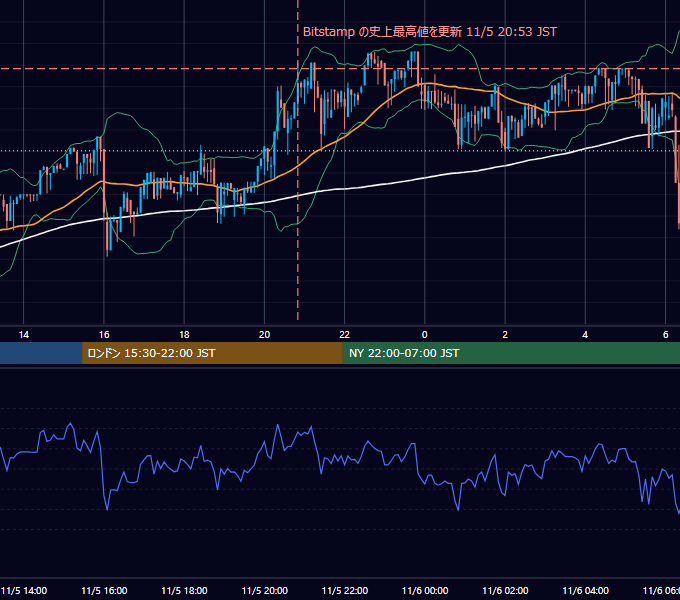Click hour label 14 on price chart axis

[x=24, y=335]
